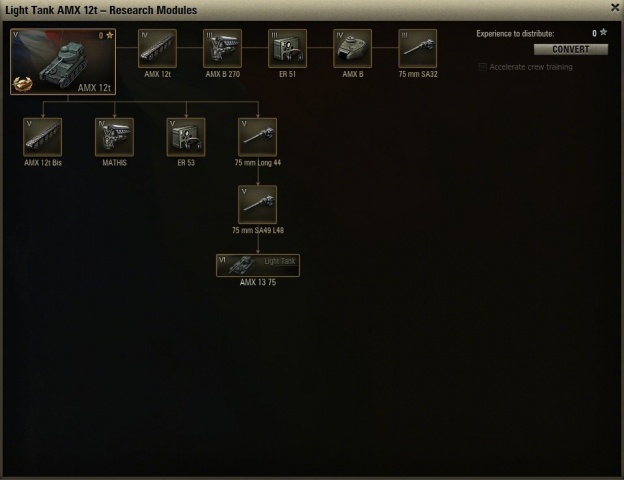Click the AMX B 270 engine icon
The height and width of the screenshot is (480, 624).
222,48
